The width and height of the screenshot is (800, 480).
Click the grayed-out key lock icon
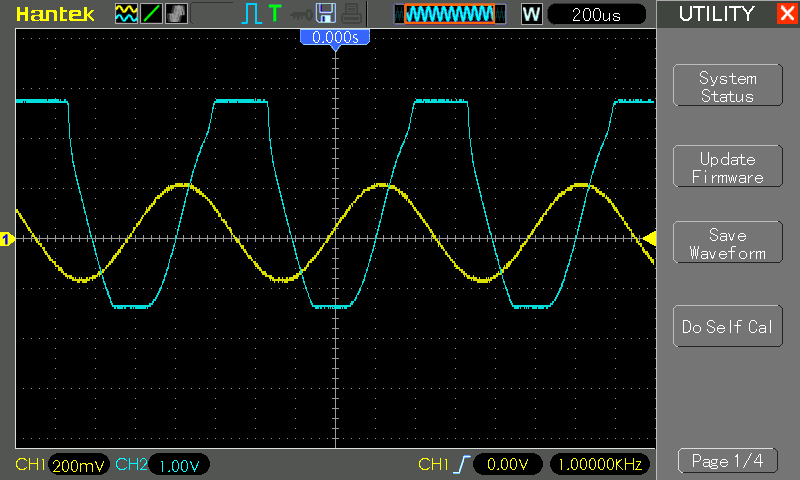tap(301, 15)
